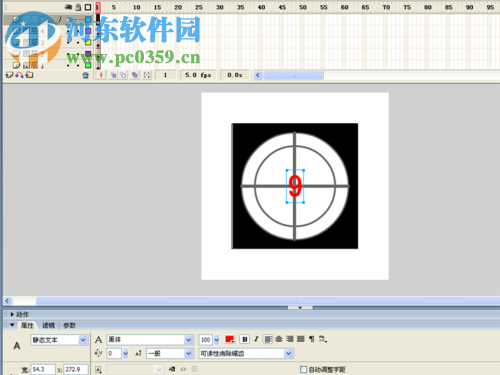Toggle Bold text formatting
This screenshot has height=375, width=500.
(245, 339)
